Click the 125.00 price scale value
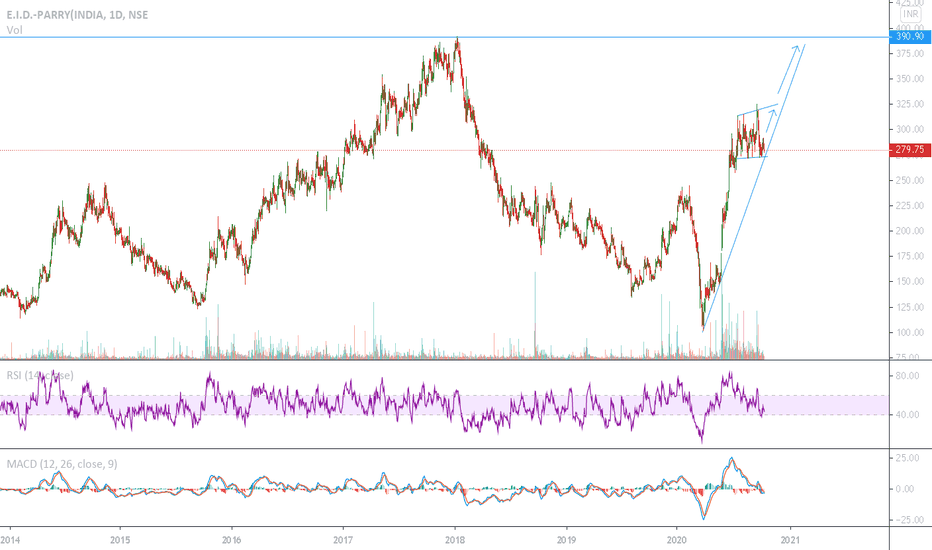Screen dimensions: 932x550 pyautogui.click(x=909, y=307)
